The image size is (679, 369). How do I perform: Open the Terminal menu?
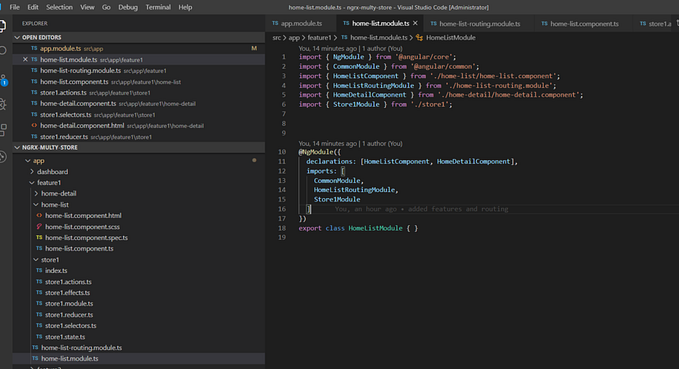click(158, 7)
